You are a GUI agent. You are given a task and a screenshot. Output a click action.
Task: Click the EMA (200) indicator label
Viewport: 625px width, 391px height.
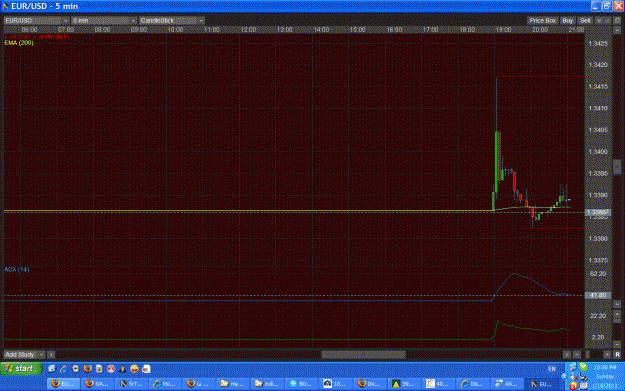pyautogui.click(x=19, y=43)
